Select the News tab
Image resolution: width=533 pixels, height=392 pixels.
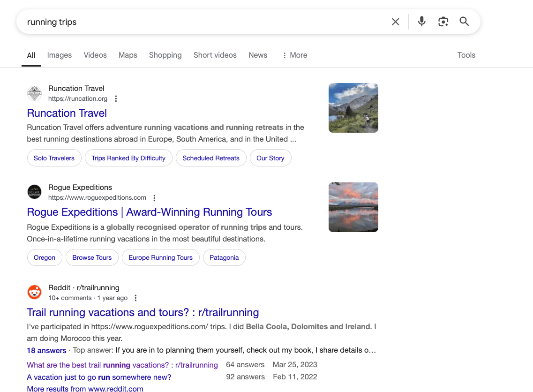(x=258, y=55)
